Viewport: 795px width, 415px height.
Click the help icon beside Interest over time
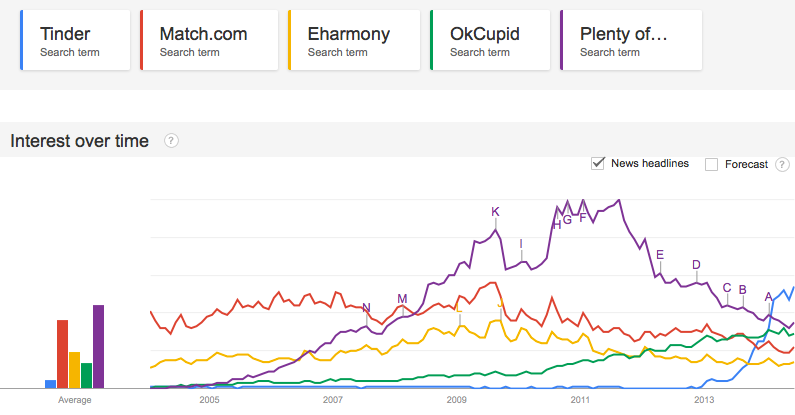(171, 141)
